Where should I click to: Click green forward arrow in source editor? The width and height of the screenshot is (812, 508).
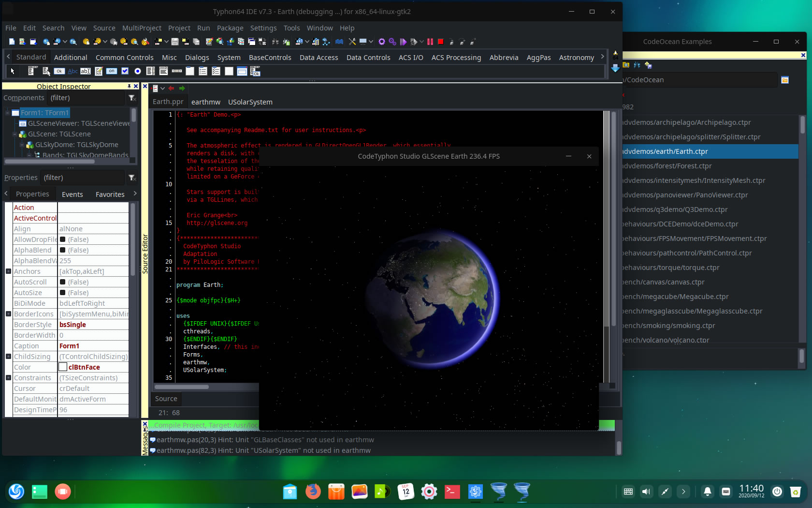pyautogui.click(x=182, y=89)
